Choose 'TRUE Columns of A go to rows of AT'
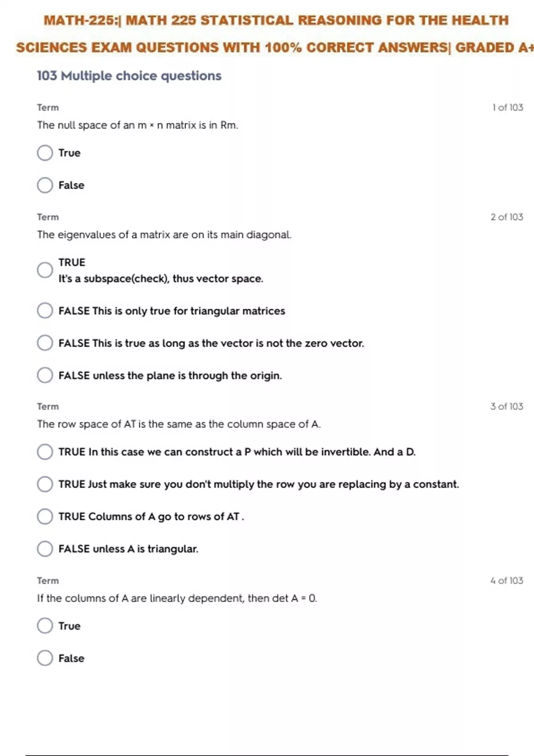The image size is (534, 756). pos(45,516)
